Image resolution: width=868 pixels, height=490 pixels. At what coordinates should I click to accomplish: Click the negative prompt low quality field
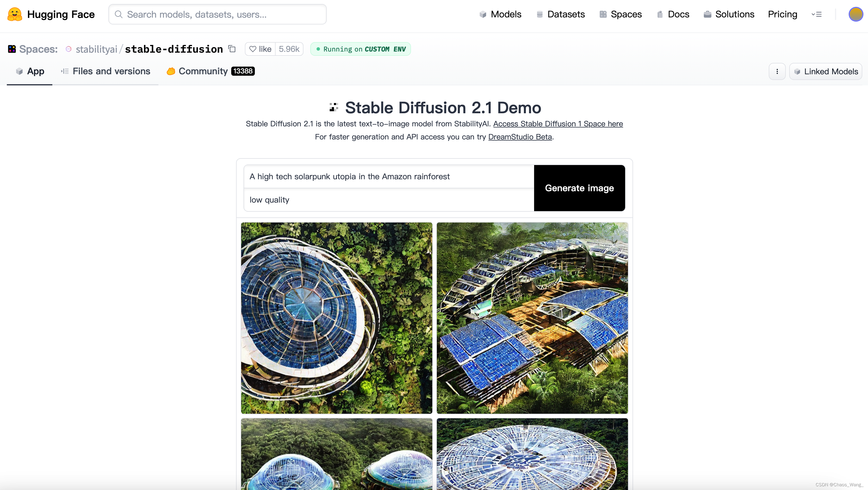[x=388, y=200]
